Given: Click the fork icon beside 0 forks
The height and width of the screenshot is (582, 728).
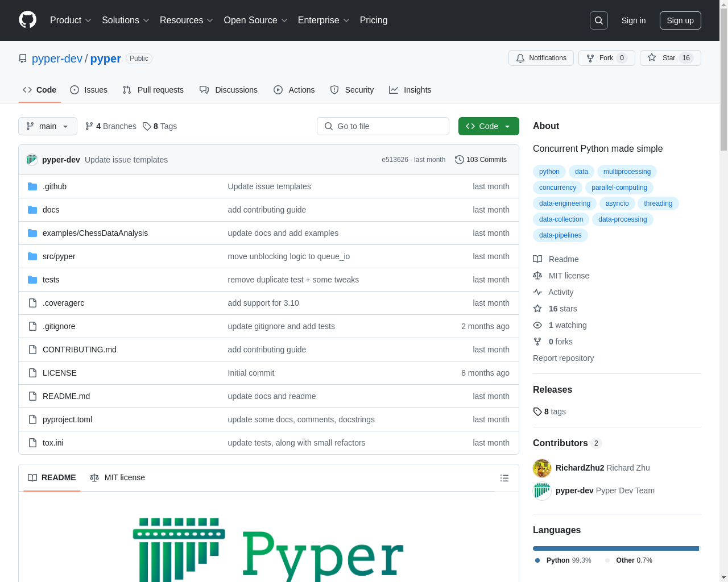Looking at the screenshot, I should 537,342.
